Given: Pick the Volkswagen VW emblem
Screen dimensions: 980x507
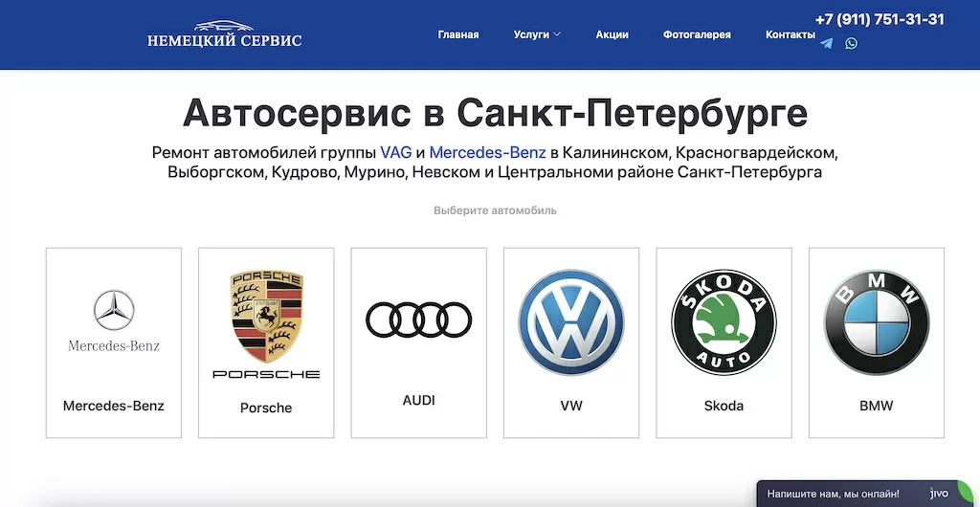Looking at the screenshot, I should 571,322.
